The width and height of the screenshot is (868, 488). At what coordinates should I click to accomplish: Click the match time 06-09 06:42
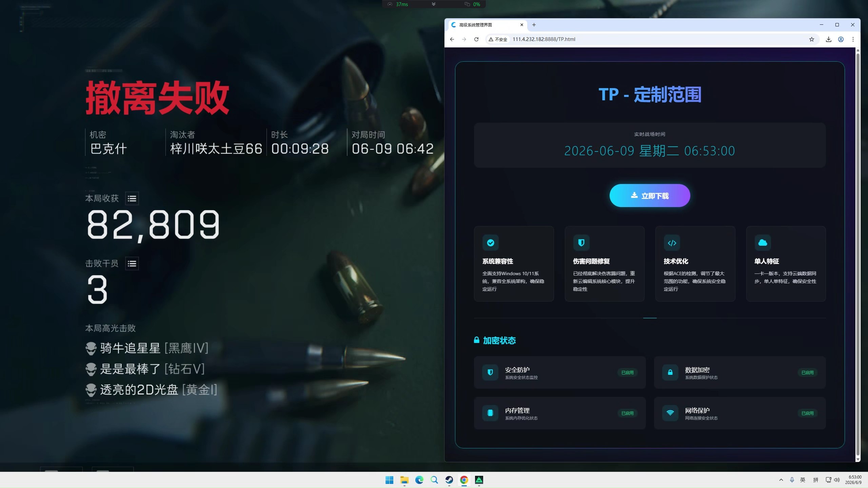pos(393,149)
